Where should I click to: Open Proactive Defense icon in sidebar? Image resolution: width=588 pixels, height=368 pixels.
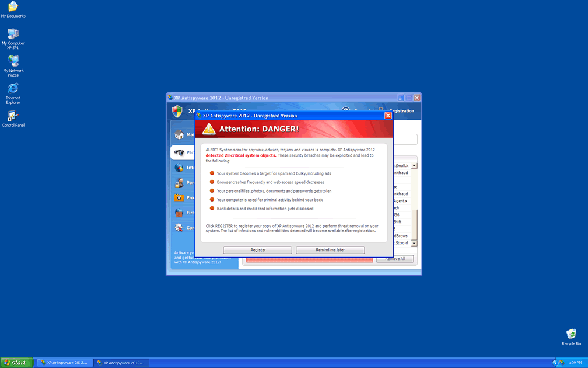[x=178, y=197]
